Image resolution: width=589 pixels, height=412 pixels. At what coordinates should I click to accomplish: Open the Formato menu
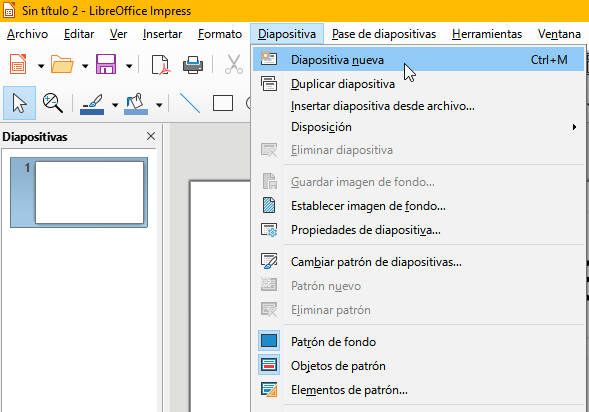click(x=220, y=34)
